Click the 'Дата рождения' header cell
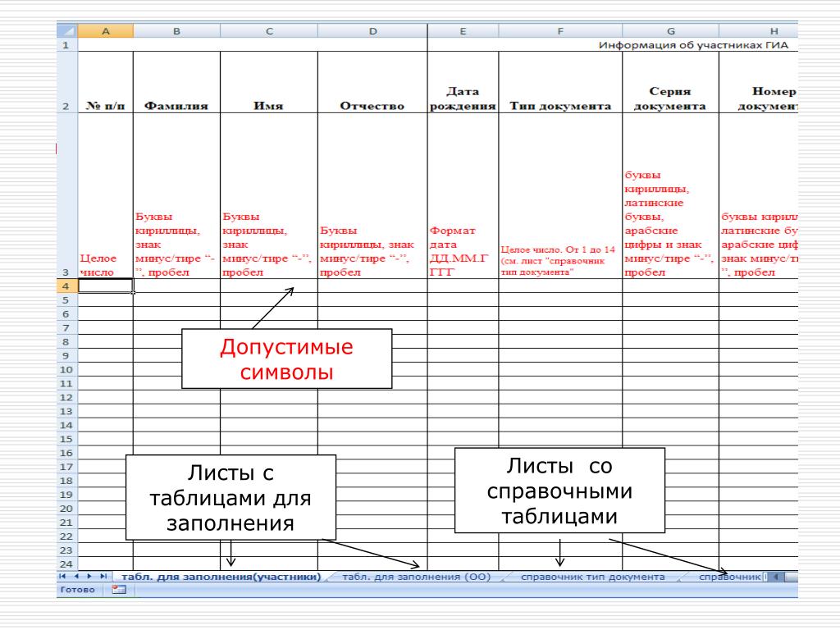840x630 pixels. click(x=463, y=82)
